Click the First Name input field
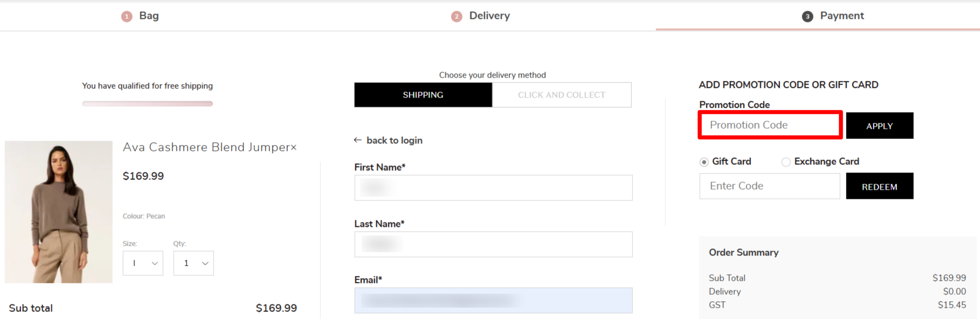Image resolution: width=980 pixels, height=319 pixels. pyautogui.click(x=493, y=188)
